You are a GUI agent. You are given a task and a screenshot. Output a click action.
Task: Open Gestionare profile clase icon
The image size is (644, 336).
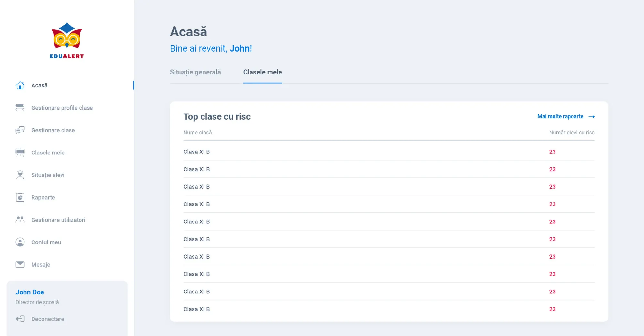[20, 108]
